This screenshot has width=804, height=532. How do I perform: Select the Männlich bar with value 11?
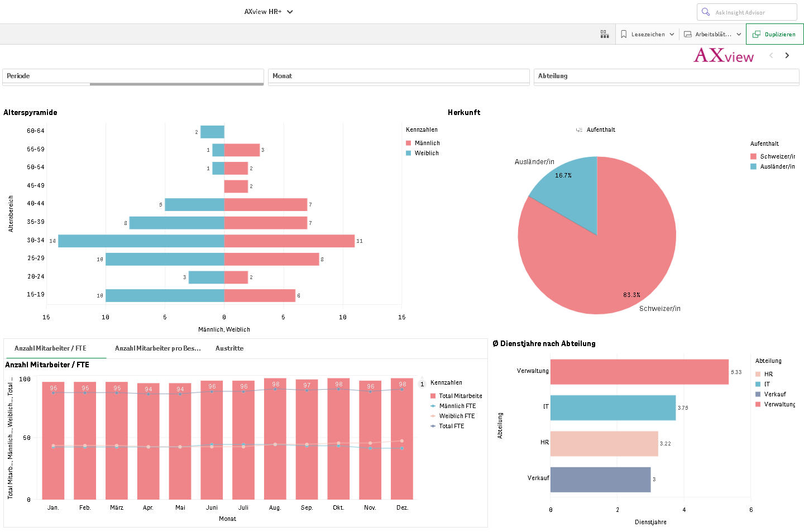[x=289, y=241]
